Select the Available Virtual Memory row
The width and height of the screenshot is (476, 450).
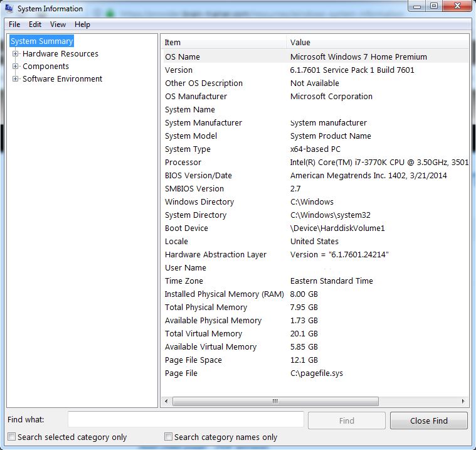click(315, 346)
